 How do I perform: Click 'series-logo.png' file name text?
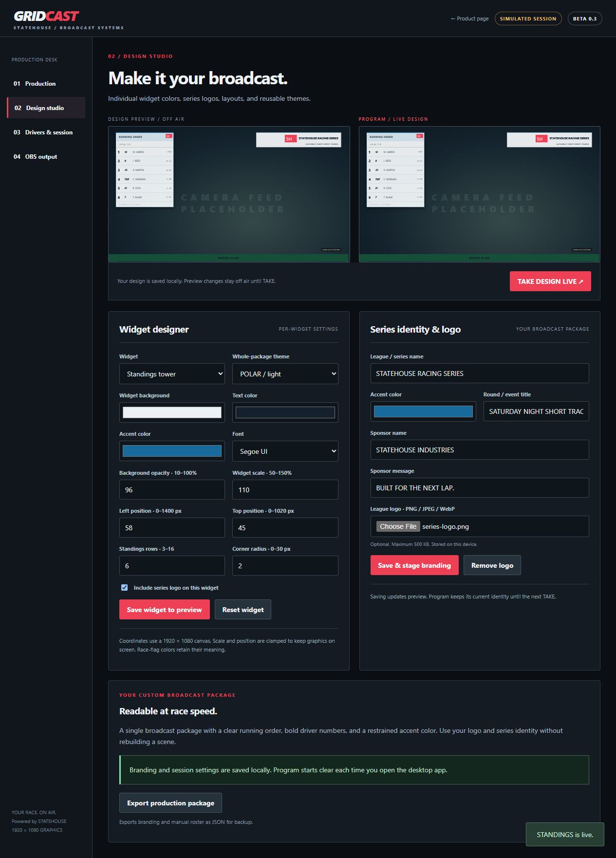pos(446,526)
